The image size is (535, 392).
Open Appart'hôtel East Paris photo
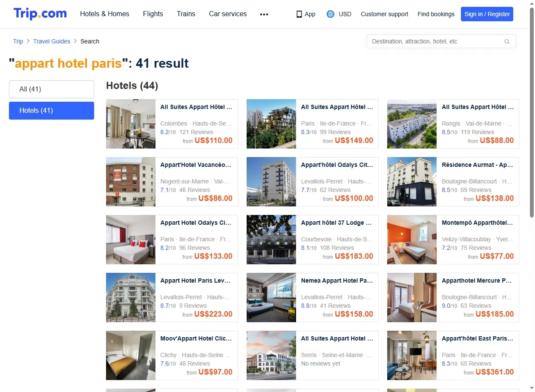coord(412,355)
